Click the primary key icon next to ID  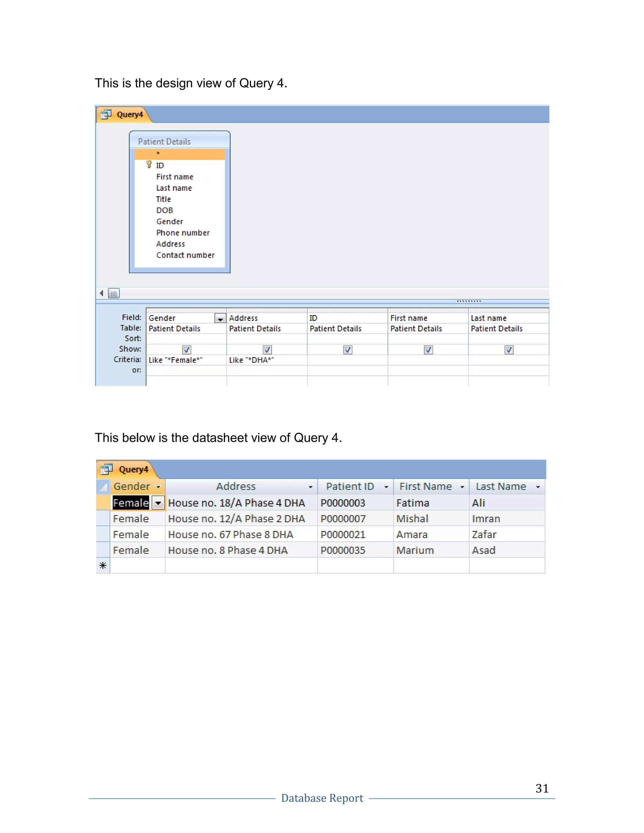click(149, 165)
